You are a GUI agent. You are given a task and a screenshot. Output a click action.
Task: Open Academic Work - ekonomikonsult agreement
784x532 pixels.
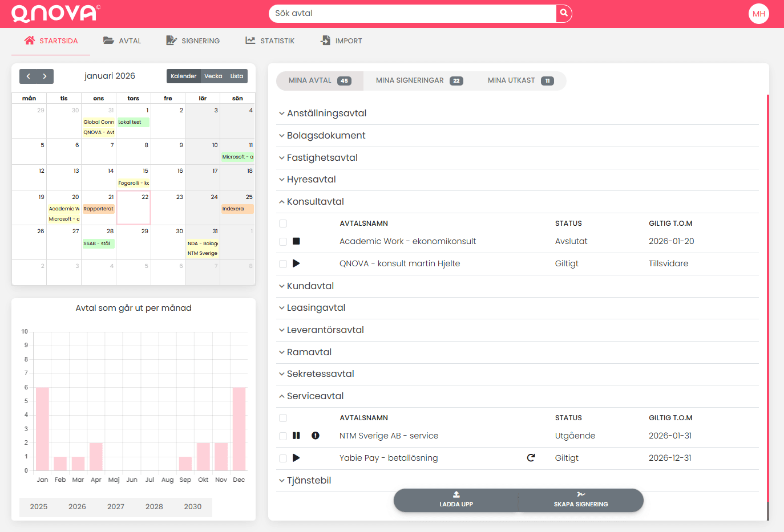pyautogui.click(x=407, y=242)
